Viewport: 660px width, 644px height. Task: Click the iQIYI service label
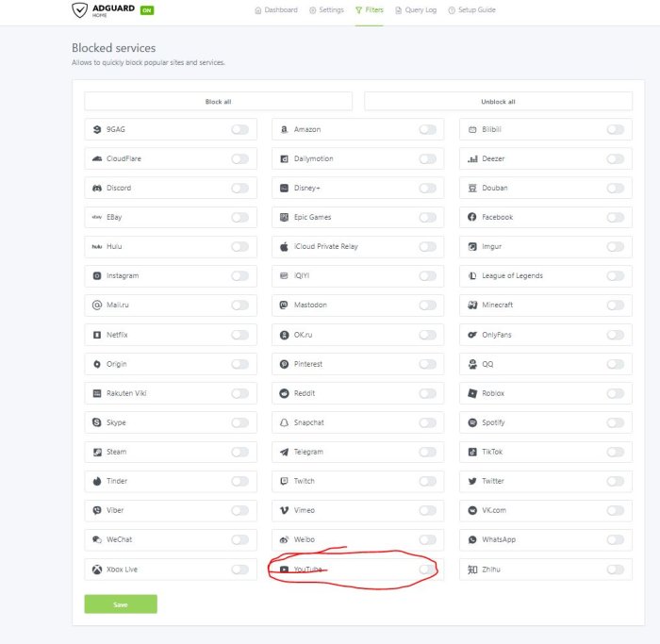pos(302,275)
